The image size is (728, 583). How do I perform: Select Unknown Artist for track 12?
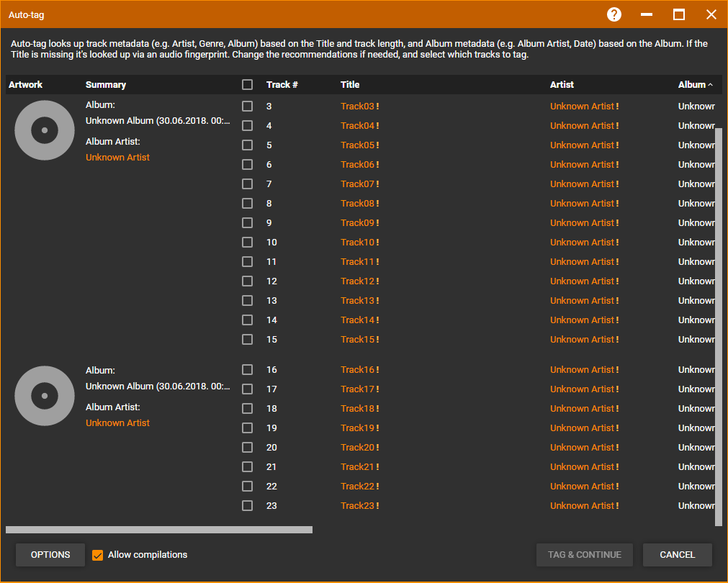click(582, 281)
